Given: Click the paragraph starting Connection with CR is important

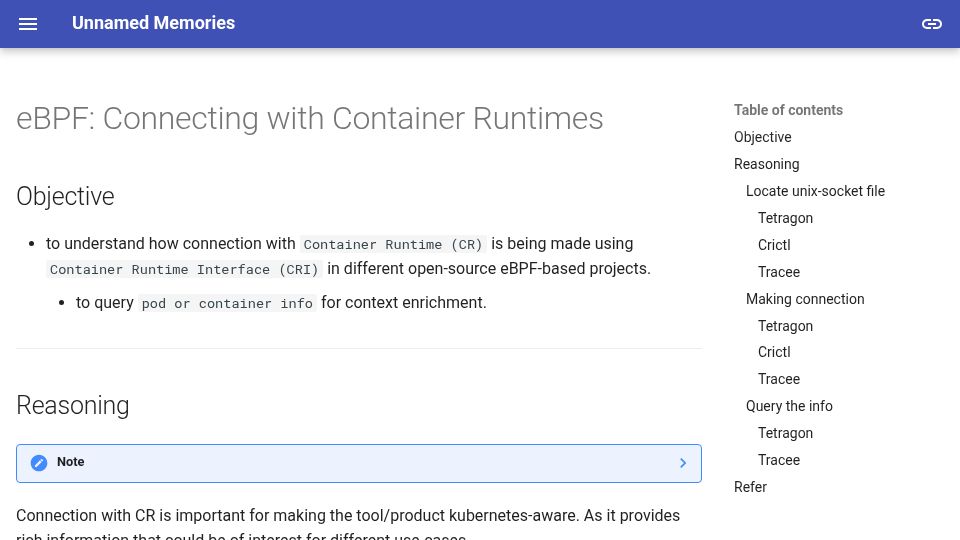Looking at the screenshot, I should pyautogui.click(x=348, y=525).
